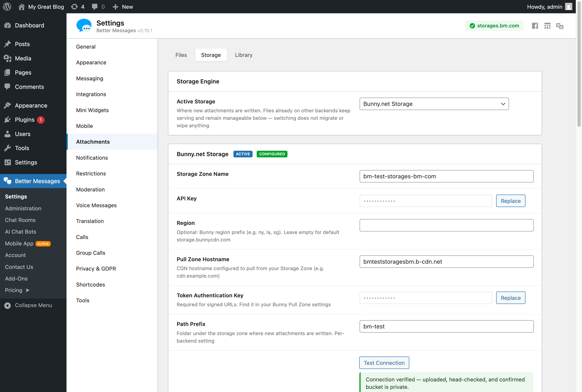The width and height of the screenshot is (582, 392).
Task: Click the Contact Us link
Action: (19, 267)
